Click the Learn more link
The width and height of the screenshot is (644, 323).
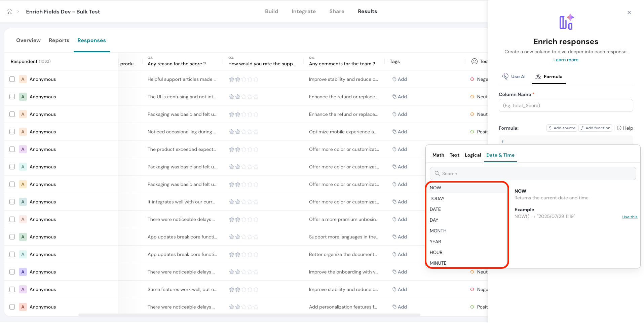(566, 60)
